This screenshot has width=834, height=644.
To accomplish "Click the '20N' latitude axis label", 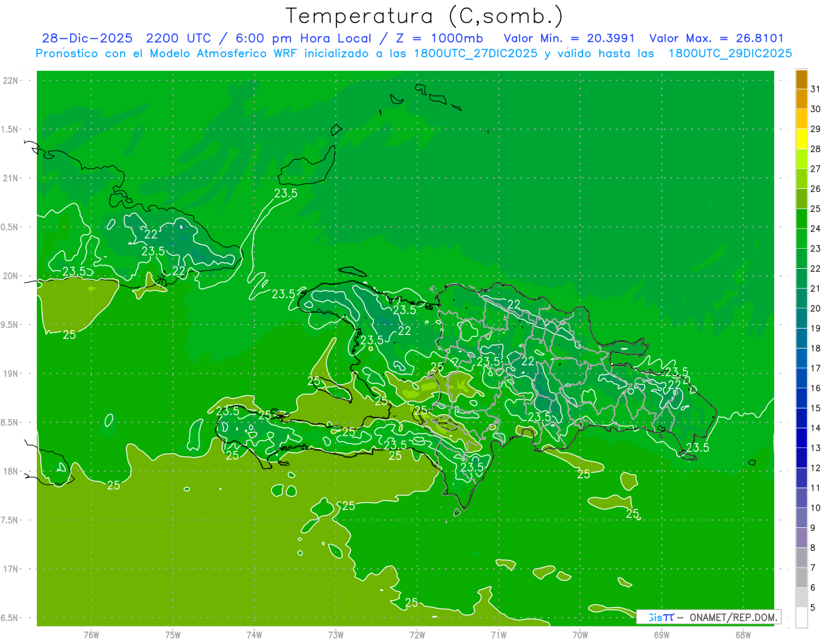I will 12,276.
